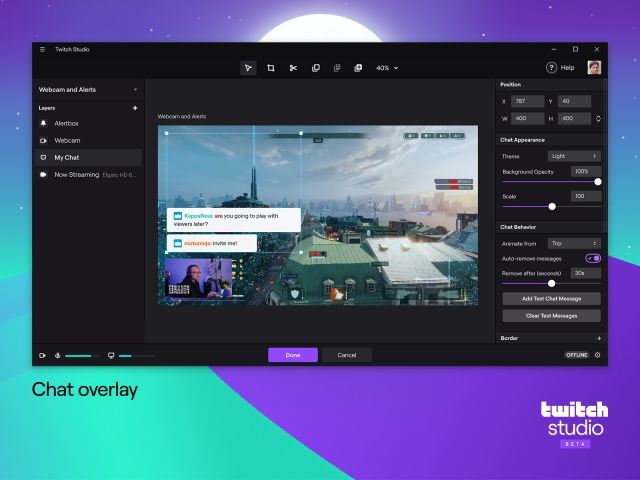Click the Add Test Chat Message button
The image size is (640, 480).
551,299
